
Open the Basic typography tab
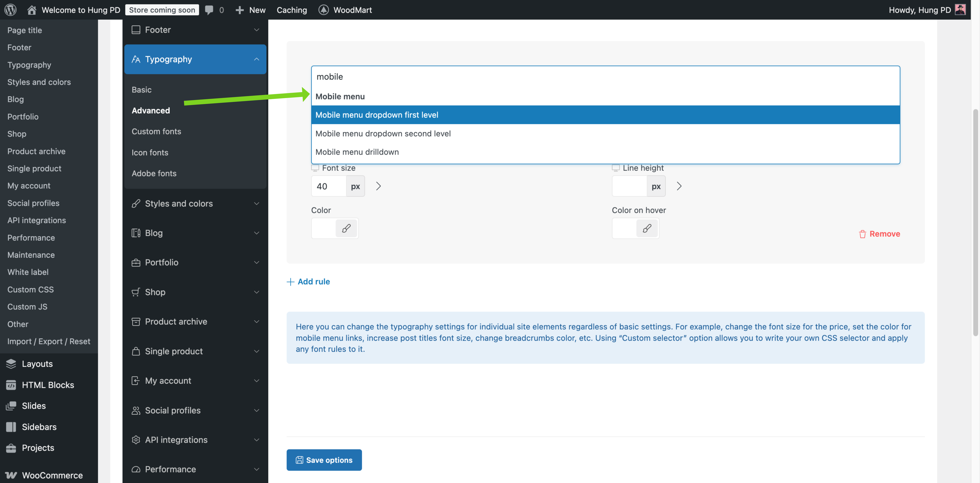click(x=141, y=90)
